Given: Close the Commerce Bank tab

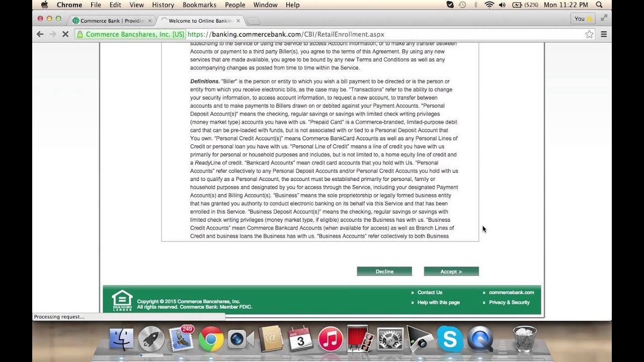Looking at the screenshot, I should coord(149,21).
